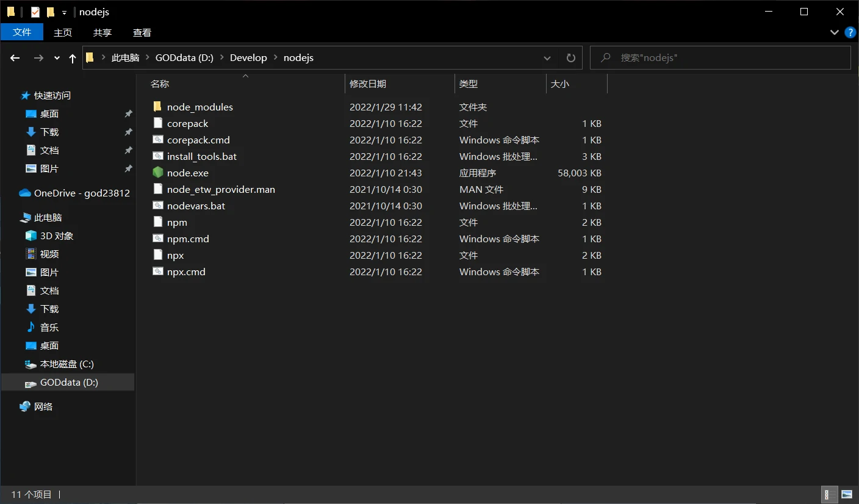
Task: Select pinned 图片 under Quick Access
Action: click(x=49, y=168)
